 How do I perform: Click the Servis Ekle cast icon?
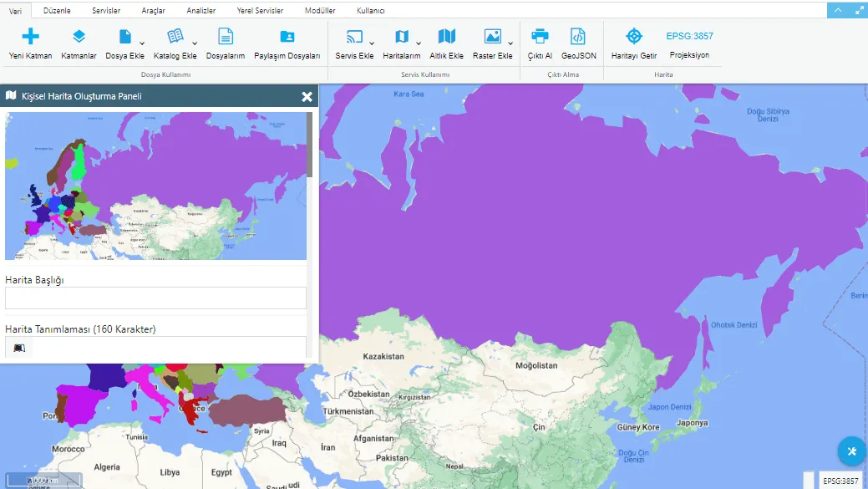[354, 37]
